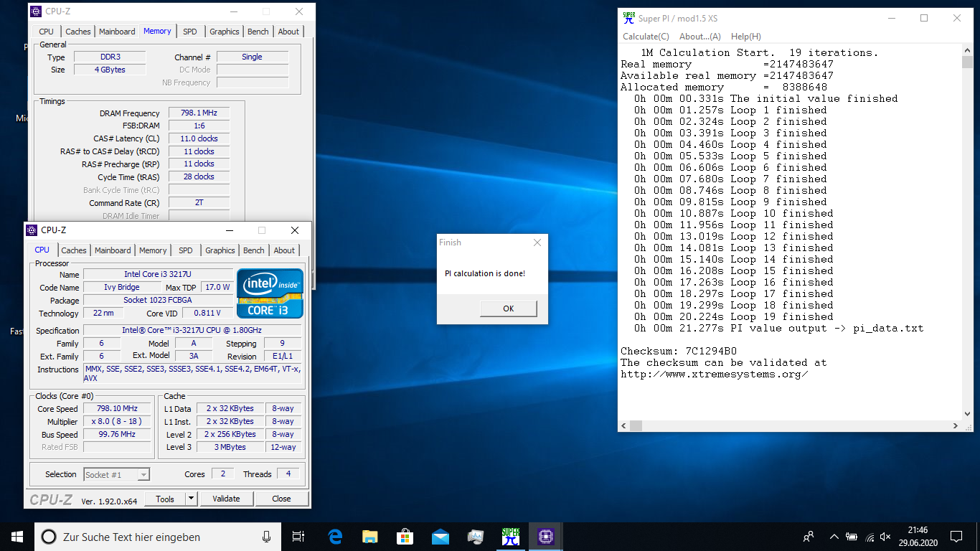Click the CPU-Z icon in the CPU window title bar
This screenshot has width=980, height=551.
pyautogui.click(x=32, y=230)
